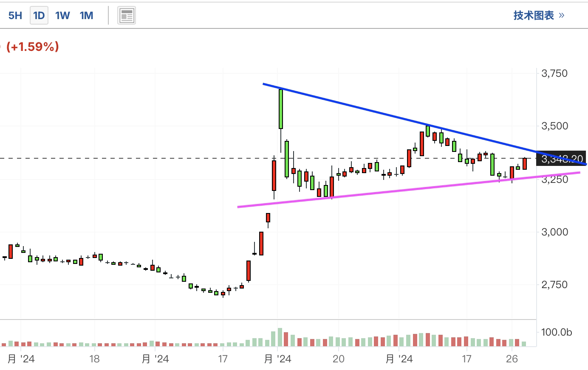Click the date label 20
588x370 pixels.
click(338, 359)
